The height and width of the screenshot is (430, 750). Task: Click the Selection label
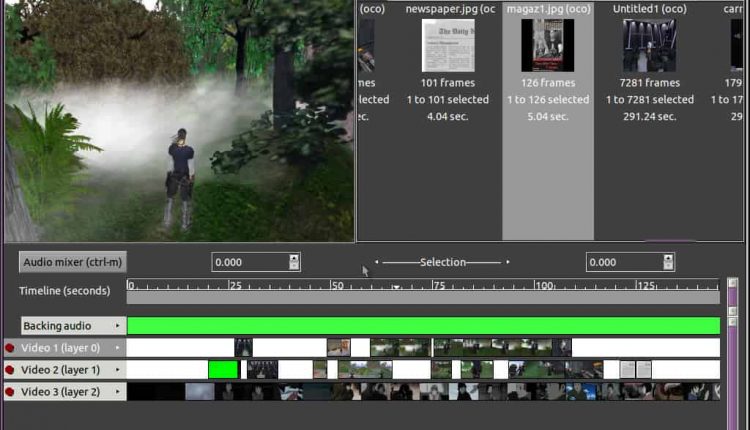(x=442, y=262)
